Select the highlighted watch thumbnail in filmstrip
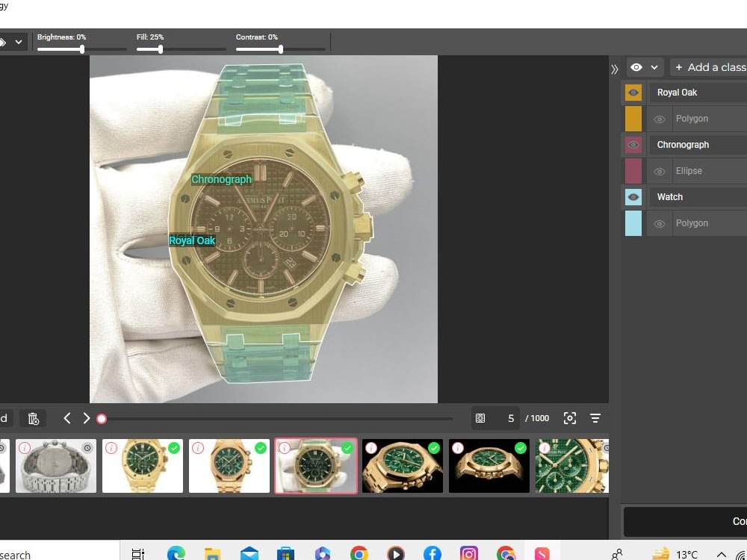 tap(315, 465)
